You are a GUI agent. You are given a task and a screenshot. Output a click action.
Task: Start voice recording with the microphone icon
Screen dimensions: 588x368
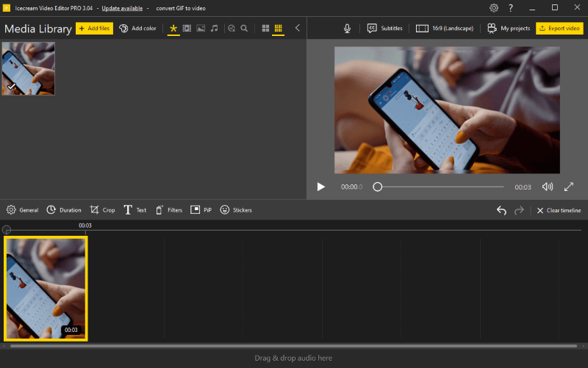click(x=347, y=29)
